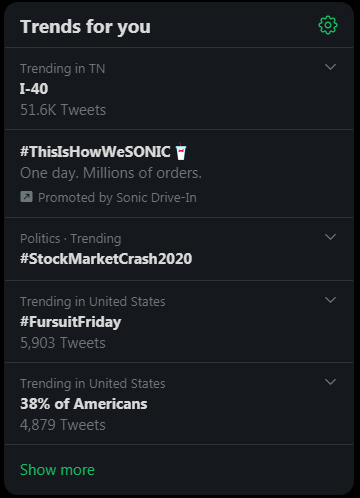
Task: Open #StockMarketCrash2020 hashtag
Action: [106, 259]
